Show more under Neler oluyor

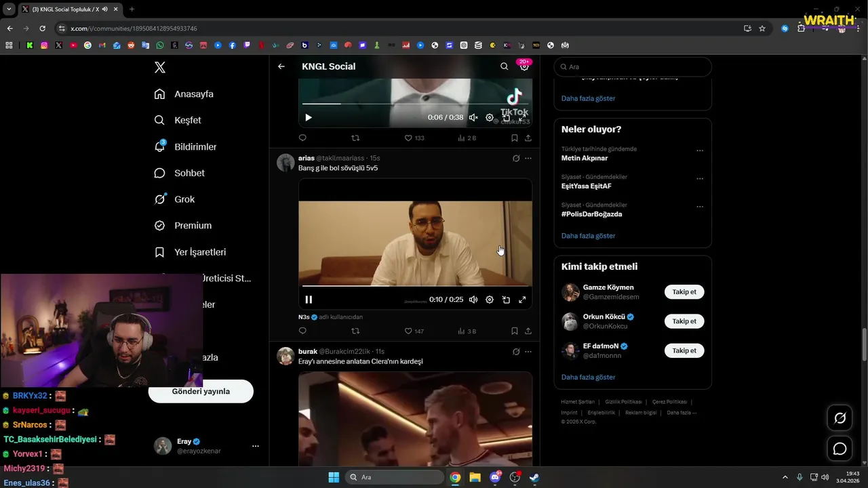point(589,236)
